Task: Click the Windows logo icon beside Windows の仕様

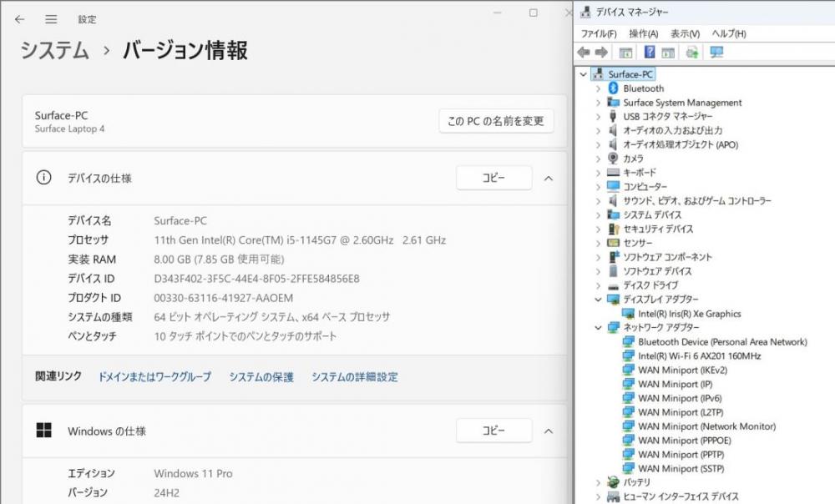Action: coord(43,430)
